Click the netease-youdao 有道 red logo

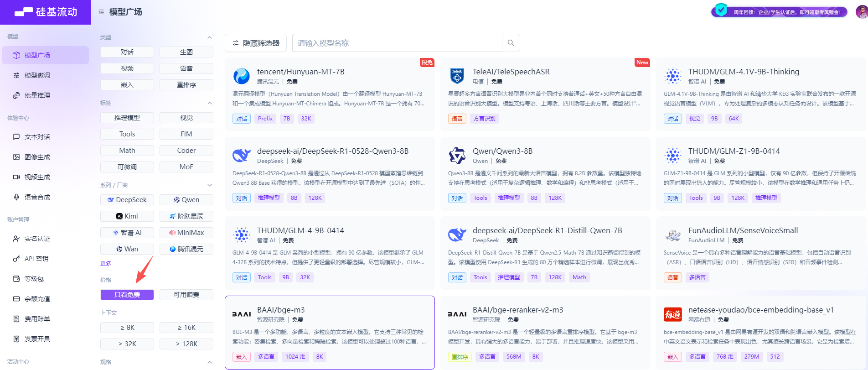673,314
